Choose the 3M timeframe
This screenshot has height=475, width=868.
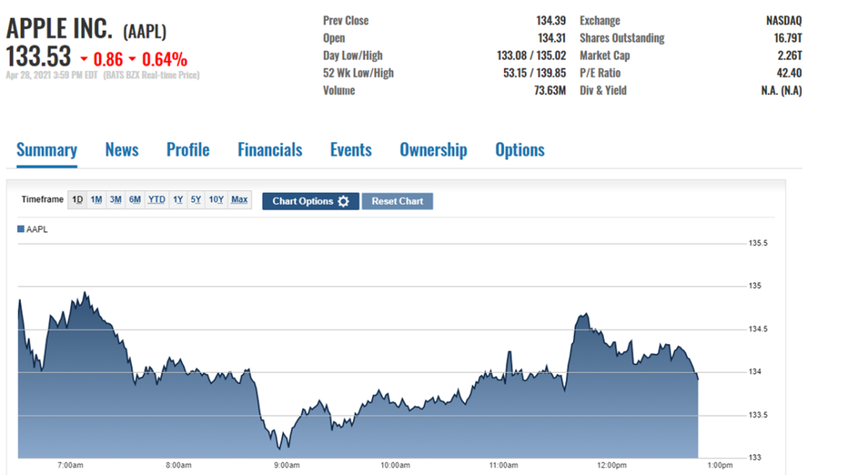(116, 200)
